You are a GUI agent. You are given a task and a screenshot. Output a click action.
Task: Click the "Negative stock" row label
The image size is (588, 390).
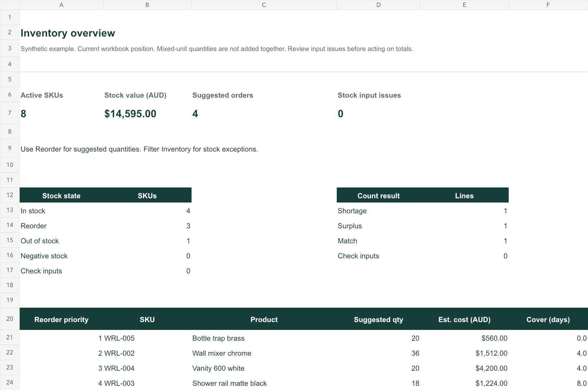[44, 256]
